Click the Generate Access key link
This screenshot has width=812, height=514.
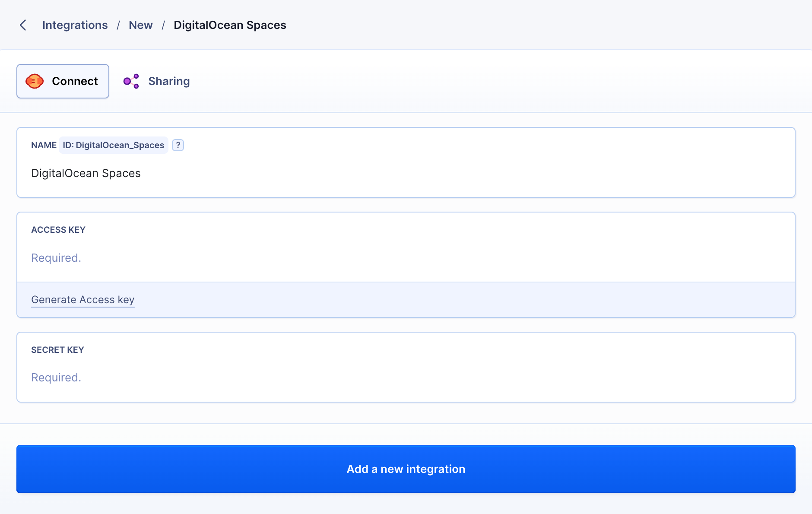(x=82, y=299)
